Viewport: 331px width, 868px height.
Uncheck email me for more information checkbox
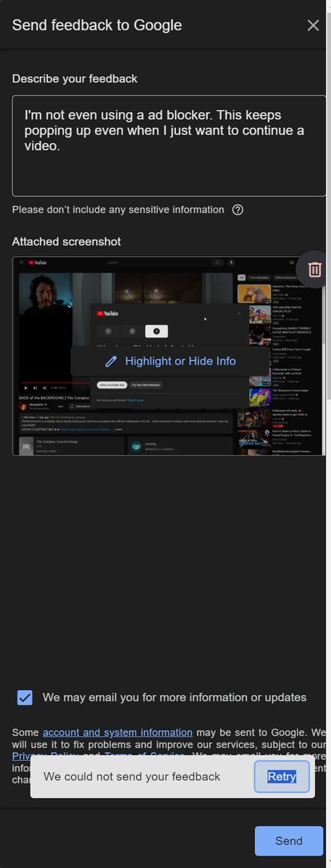25,697
